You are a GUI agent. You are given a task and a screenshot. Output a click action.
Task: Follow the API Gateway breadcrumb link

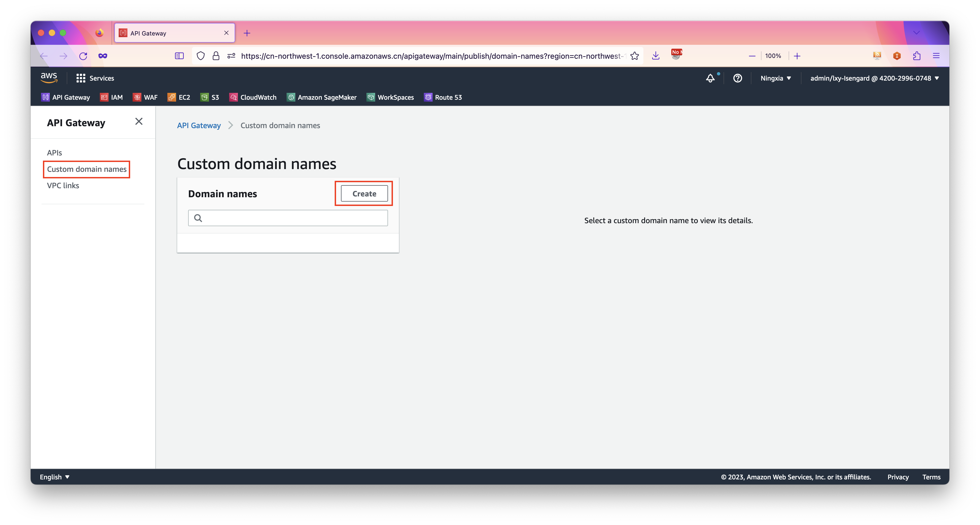(199, 125)
